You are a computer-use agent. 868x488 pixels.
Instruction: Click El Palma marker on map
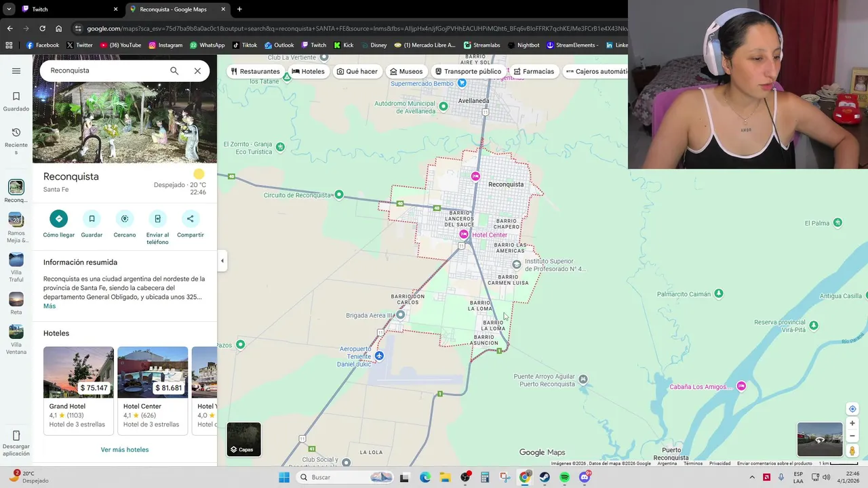[838, 222]
